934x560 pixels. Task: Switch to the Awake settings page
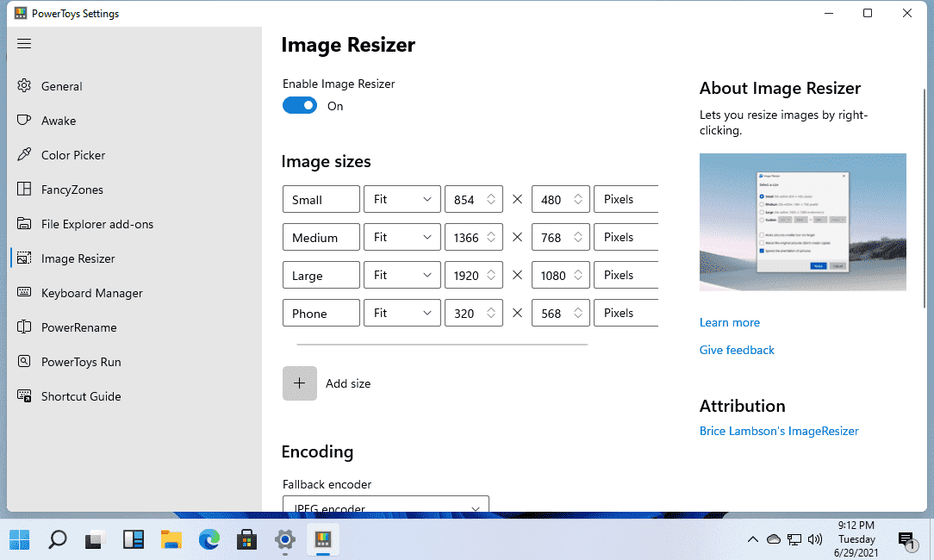[x=136, y=121]
